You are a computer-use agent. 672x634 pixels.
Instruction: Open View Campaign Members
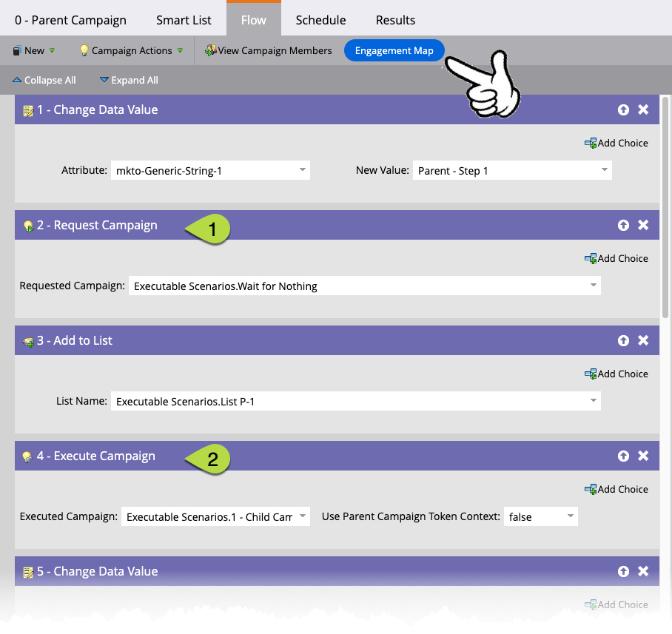click(x=268, y=50)
